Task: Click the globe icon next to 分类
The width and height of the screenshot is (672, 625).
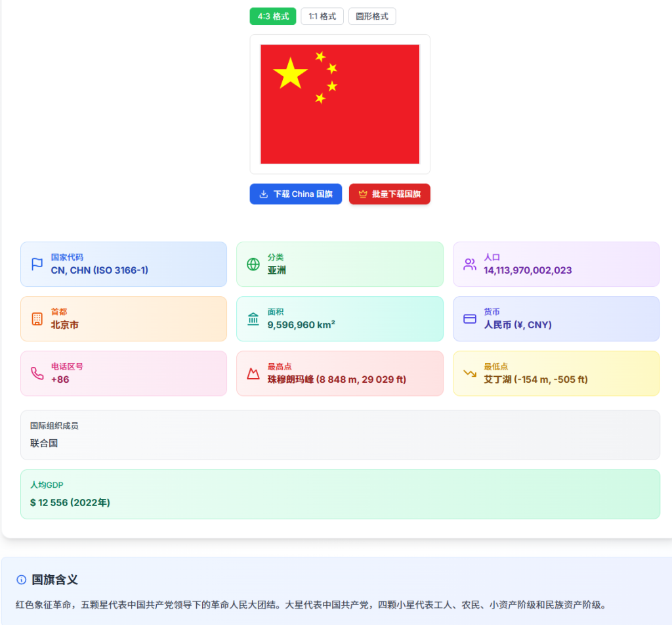Action: [x=253, y=264]
